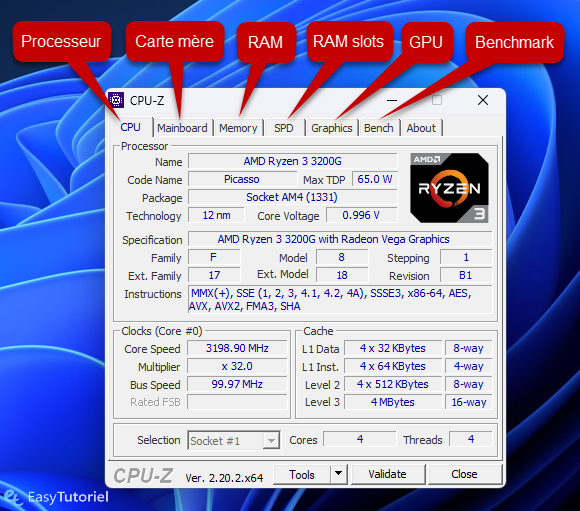Click the core speed 3198.90 MHz value
This screenshot has height=511, width=580.
[237, 348]
